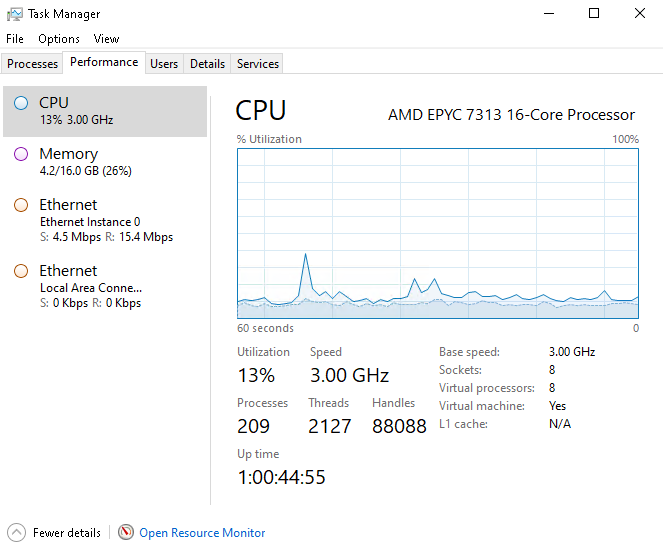Viewport: 663px width, 554px height.
Task: Switch to the Details tab
Action: pos(207,63)
